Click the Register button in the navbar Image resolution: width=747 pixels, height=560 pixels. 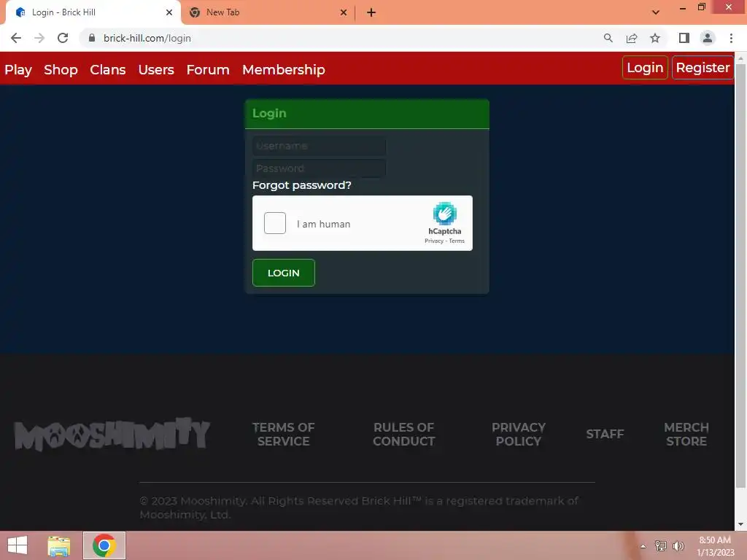tap(703, 68)
